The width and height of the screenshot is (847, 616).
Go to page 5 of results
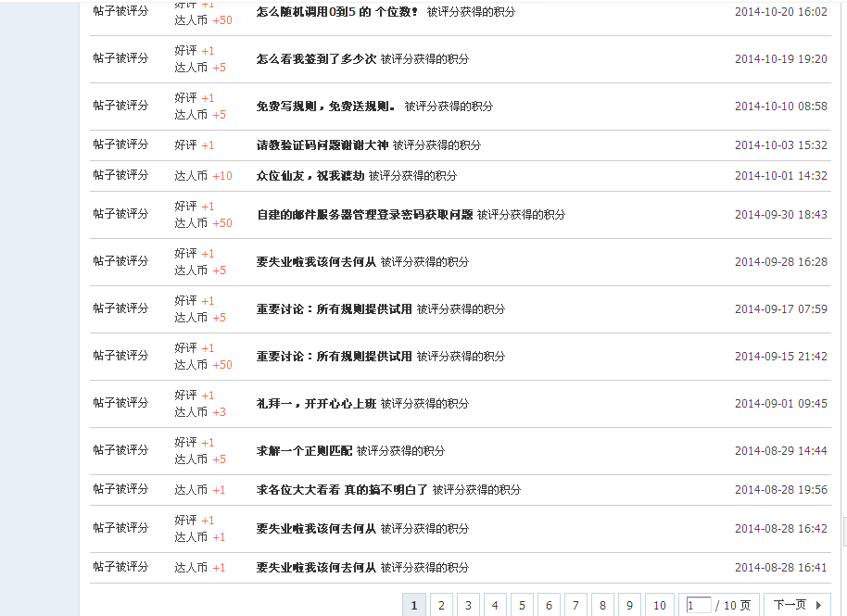[522, 604]
